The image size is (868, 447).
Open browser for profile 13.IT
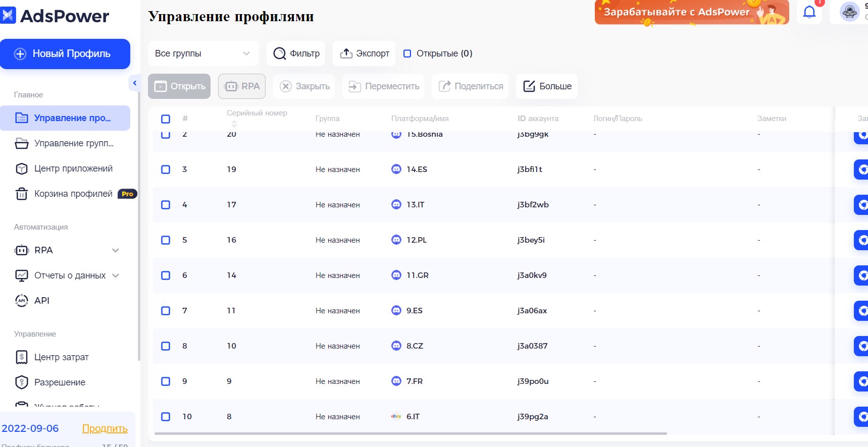coord(861,205)
